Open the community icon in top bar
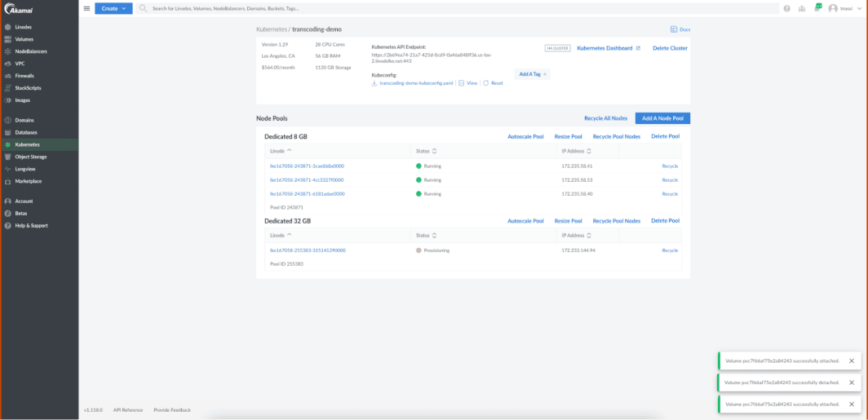This screenshot has width=868, height=420. (x=801, y=8)
